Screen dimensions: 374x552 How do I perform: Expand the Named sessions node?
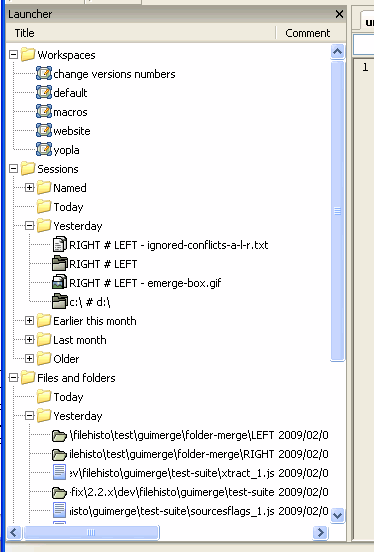pyautogui.click(x=30, y=188)
